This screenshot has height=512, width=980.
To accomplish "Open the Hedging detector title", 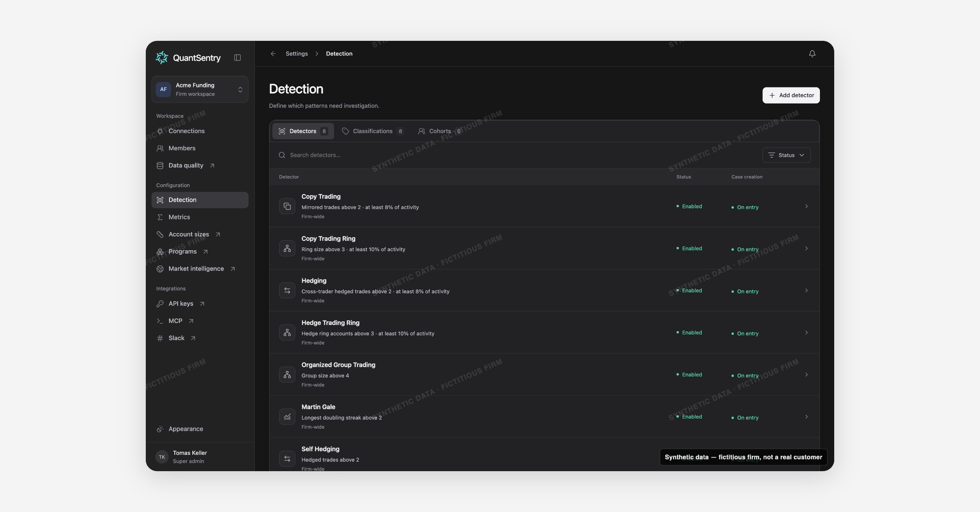I will tap(314, 281).
